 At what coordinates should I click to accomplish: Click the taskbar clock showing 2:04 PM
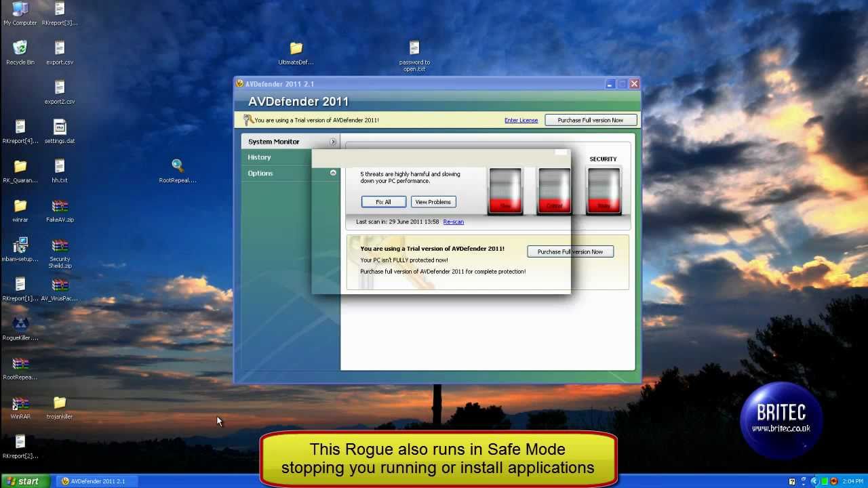point(853,481)
